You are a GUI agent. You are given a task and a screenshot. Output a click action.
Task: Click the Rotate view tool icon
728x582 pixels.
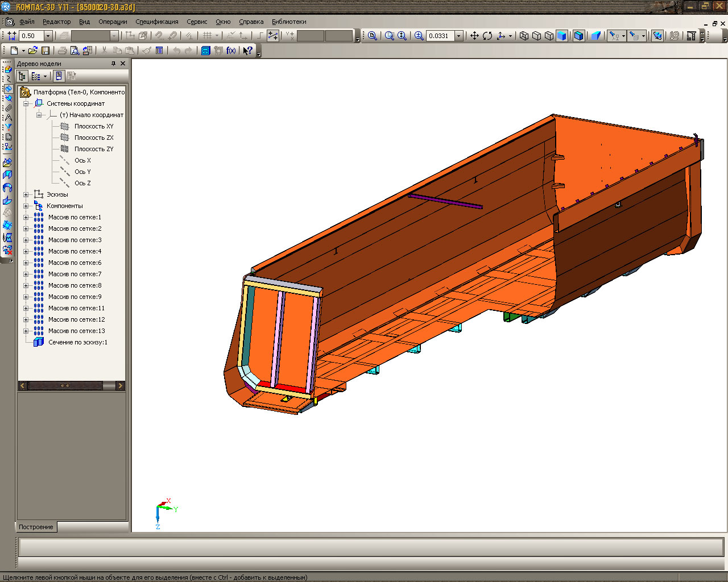coord(487,36)
